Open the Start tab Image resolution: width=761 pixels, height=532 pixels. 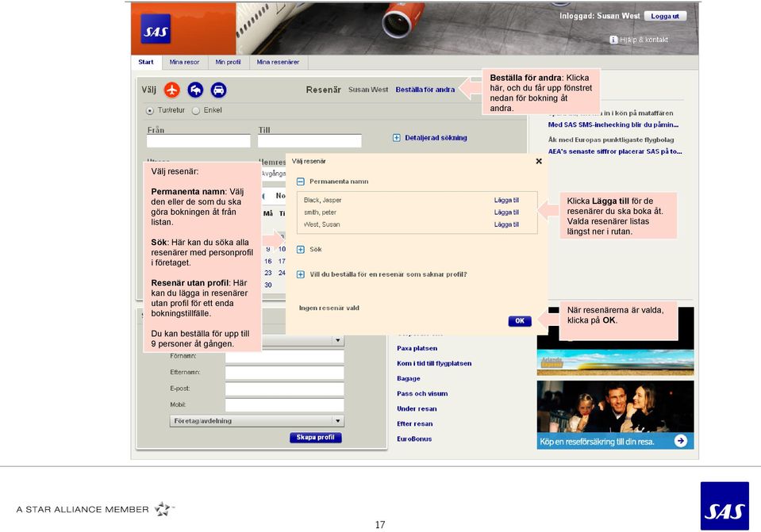click(x=145, y=62)
